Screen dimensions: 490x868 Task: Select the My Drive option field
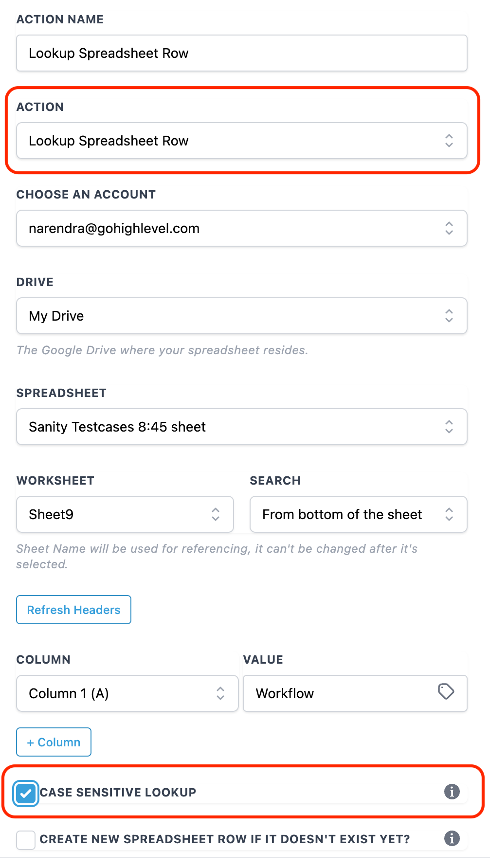[x=242, y=316]
